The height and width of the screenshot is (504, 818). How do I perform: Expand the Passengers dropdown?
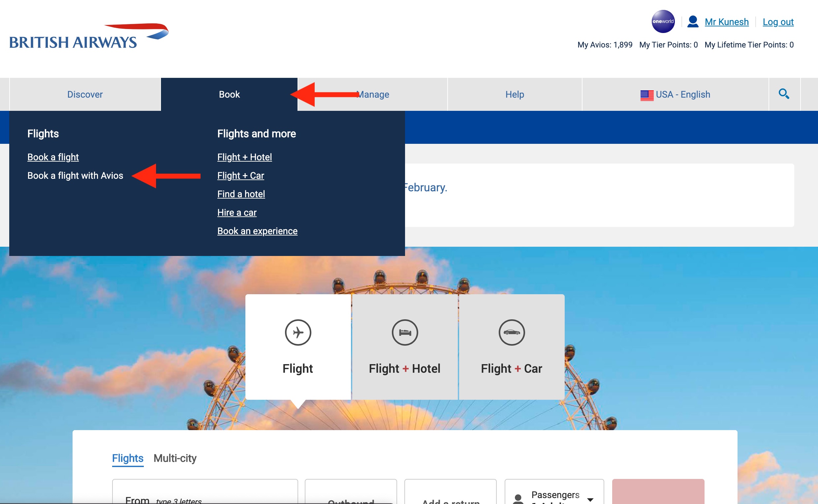coord(554,492)
